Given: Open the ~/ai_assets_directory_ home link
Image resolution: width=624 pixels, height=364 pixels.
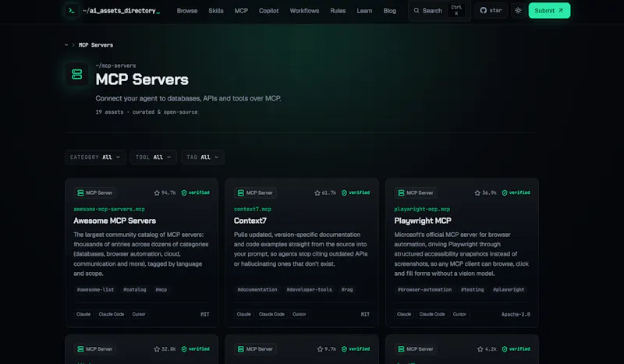Looking at the screenshot, I should [121, 11].
